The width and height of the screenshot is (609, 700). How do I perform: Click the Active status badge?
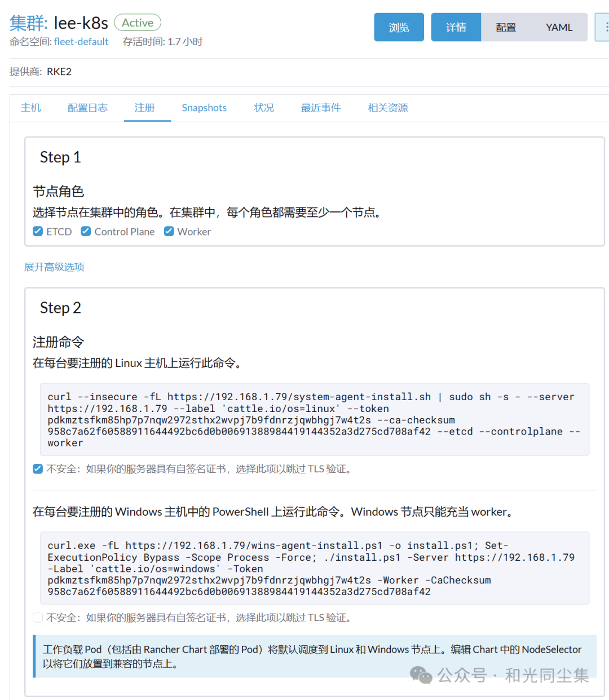tap(138, 23)
